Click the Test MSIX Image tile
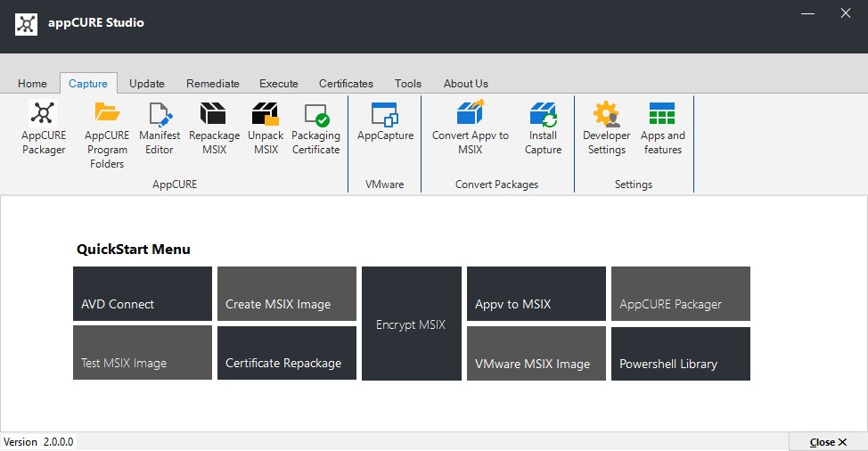Viewport: 868px width, 451px height. coord(143,352)
